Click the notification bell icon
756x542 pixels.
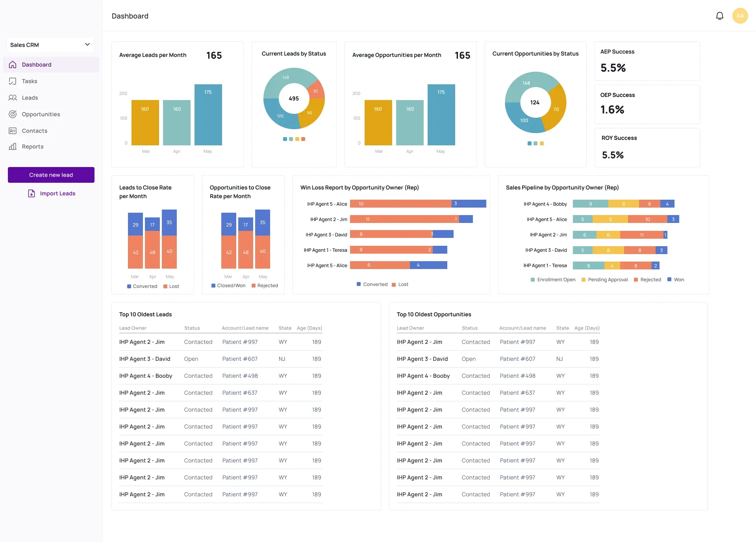pos(720,16)
